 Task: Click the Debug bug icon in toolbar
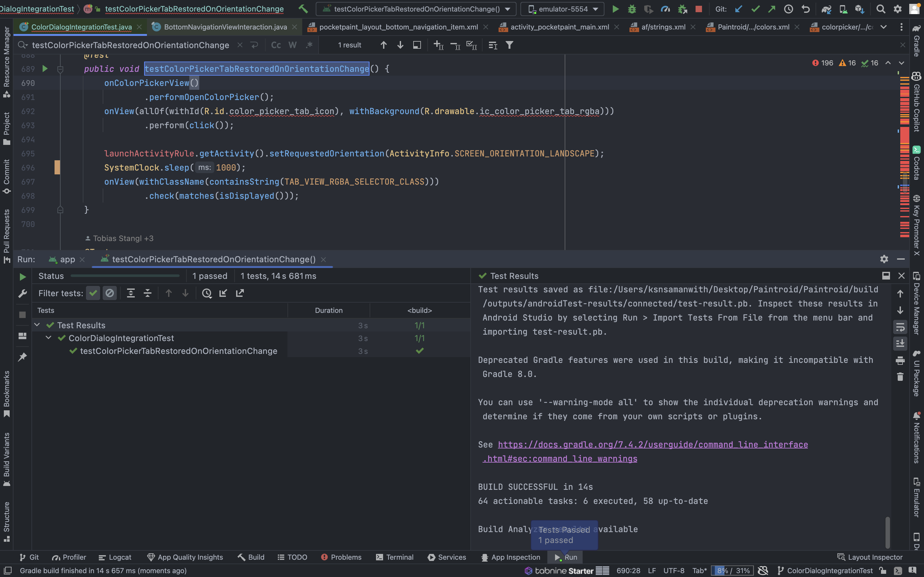[632, 9]
